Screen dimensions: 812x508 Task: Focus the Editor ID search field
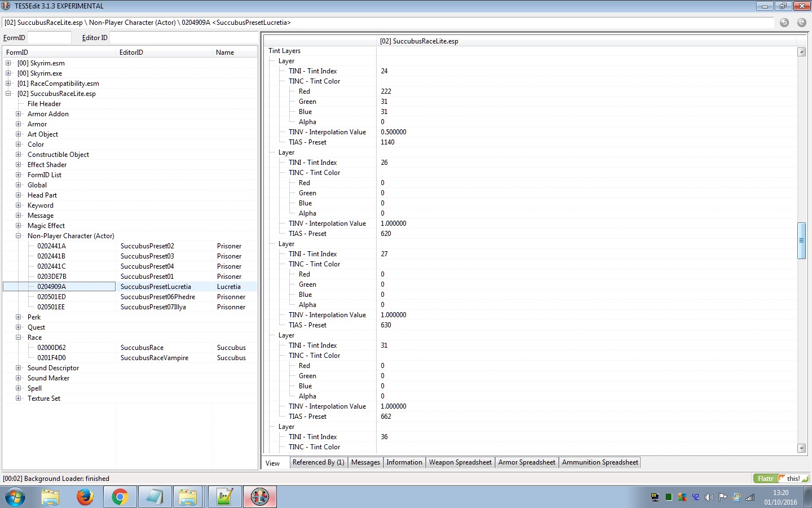(x=183, y=38)
